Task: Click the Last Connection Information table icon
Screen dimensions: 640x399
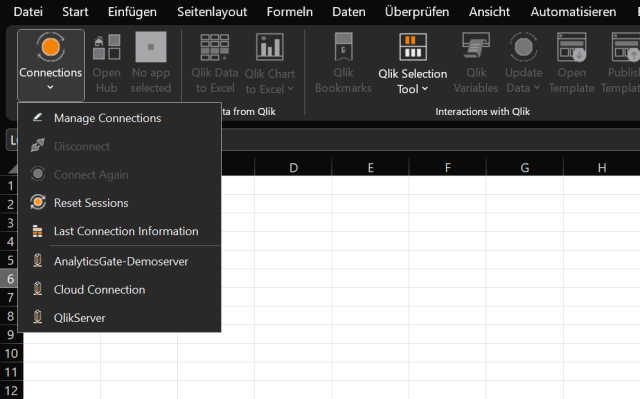Action: pyautogui.click(x=38, y=231)
